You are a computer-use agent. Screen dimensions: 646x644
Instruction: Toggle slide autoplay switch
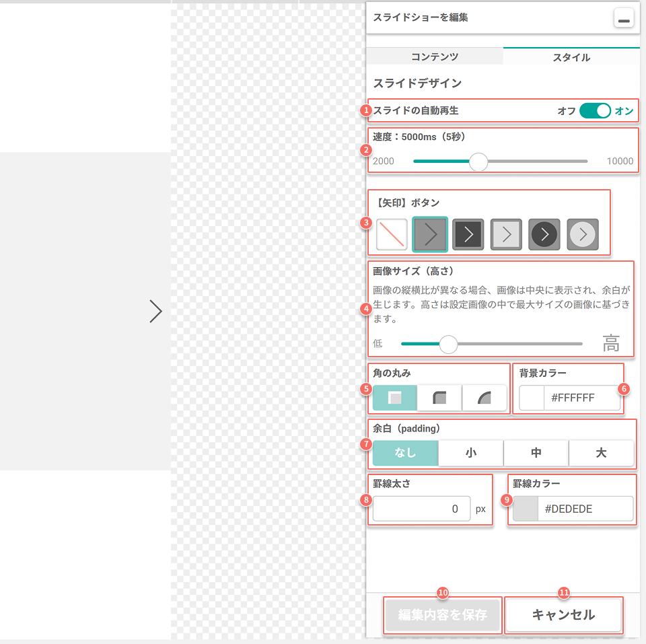click(x=595, y=110)
